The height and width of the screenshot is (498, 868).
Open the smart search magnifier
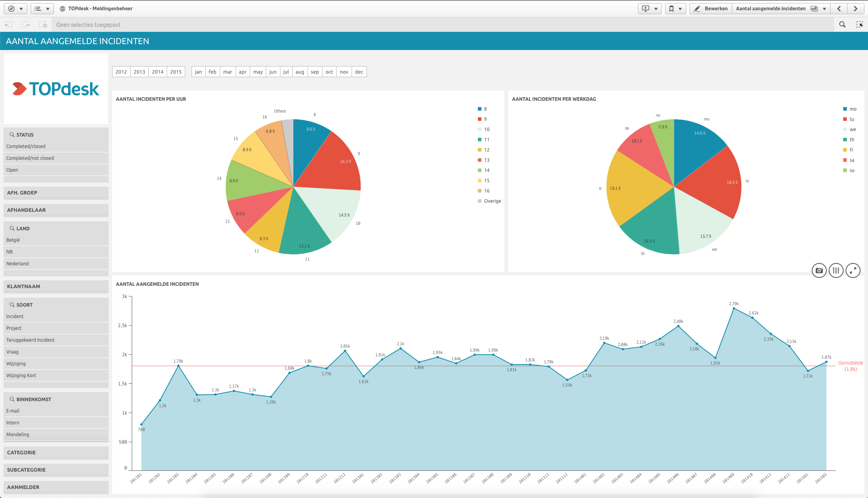click(842, 24)
